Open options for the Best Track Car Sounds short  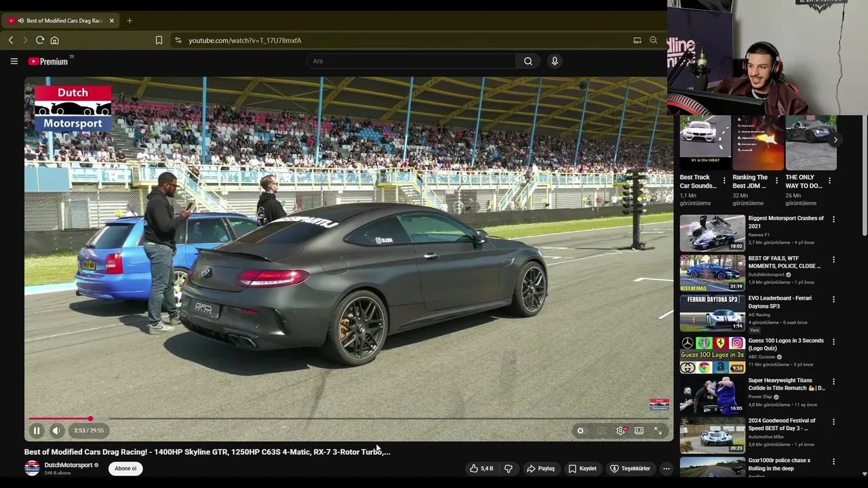724,181
